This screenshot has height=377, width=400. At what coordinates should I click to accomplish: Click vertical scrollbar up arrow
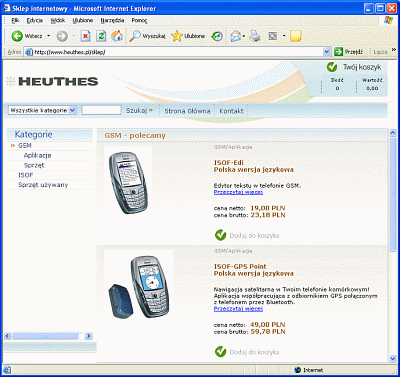tap(392, 132)
